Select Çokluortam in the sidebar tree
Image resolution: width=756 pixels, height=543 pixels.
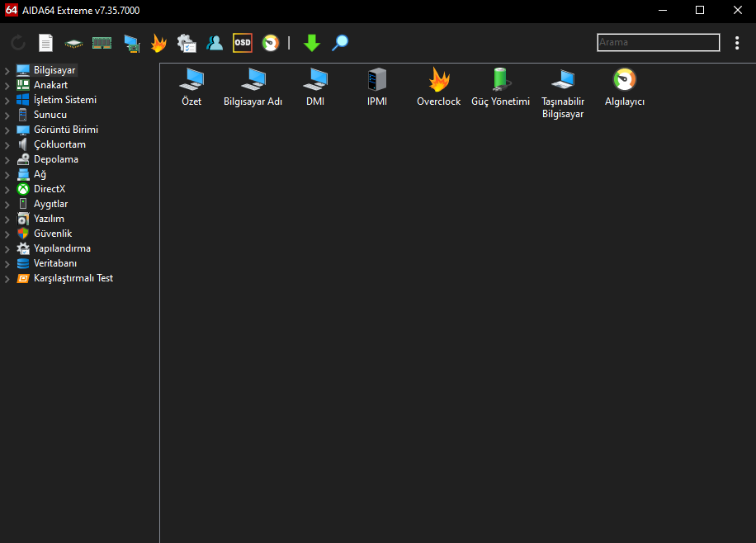click(x=59, y=144)
